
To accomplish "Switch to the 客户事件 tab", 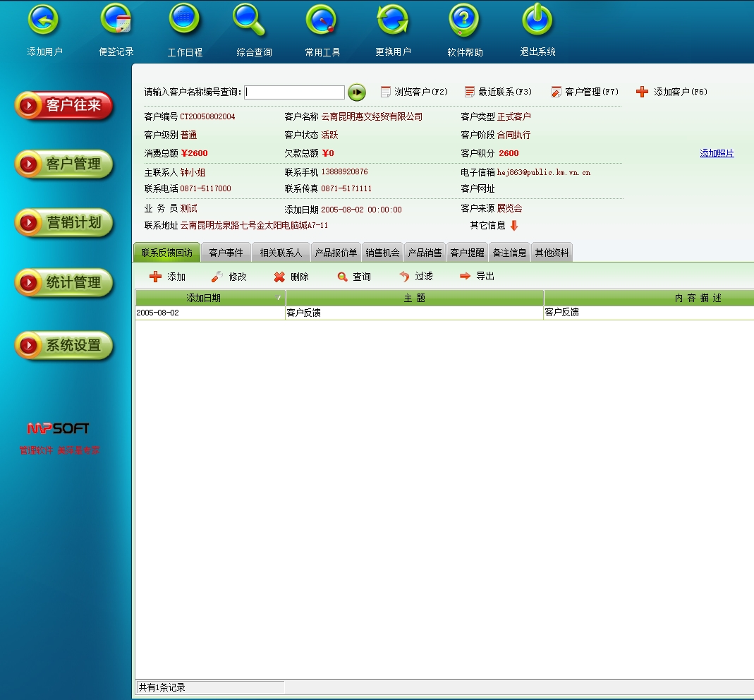I will [226, 253].
